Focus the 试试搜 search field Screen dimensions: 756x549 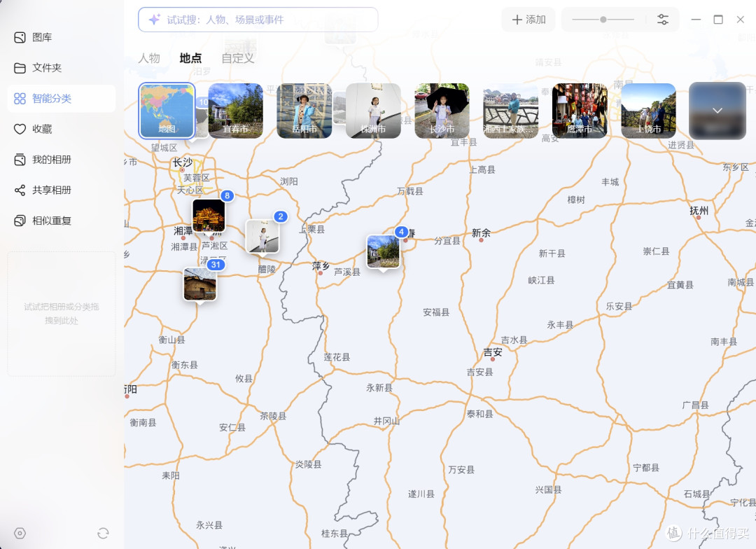tap(258, 20)
